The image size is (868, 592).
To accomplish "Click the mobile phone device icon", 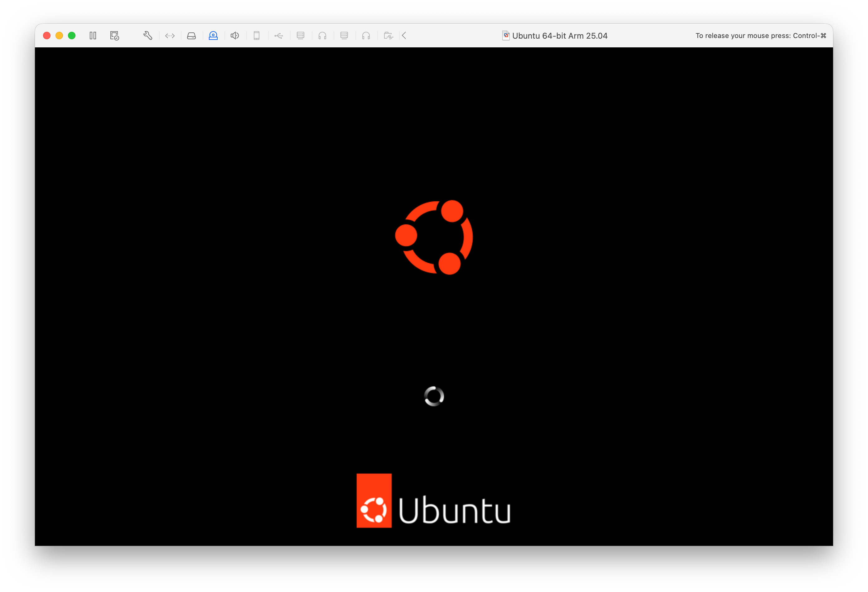I will pos(257,36).
